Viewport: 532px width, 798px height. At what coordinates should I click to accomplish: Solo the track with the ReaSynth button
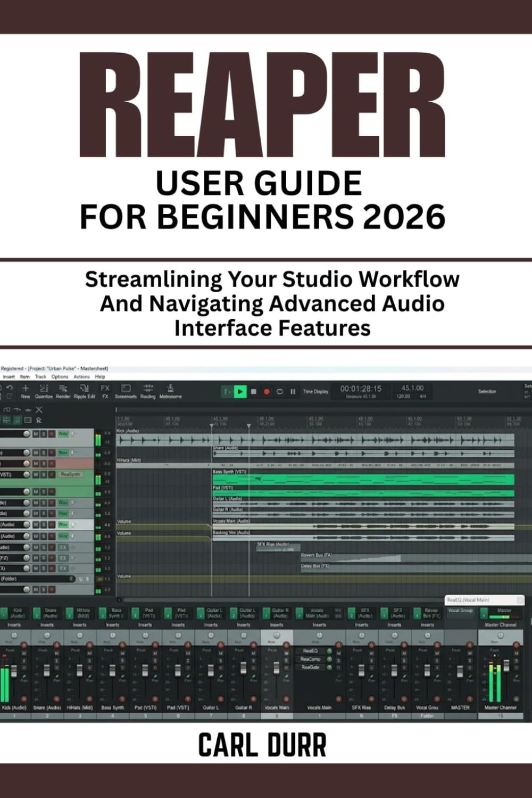[x=44, y=474]
